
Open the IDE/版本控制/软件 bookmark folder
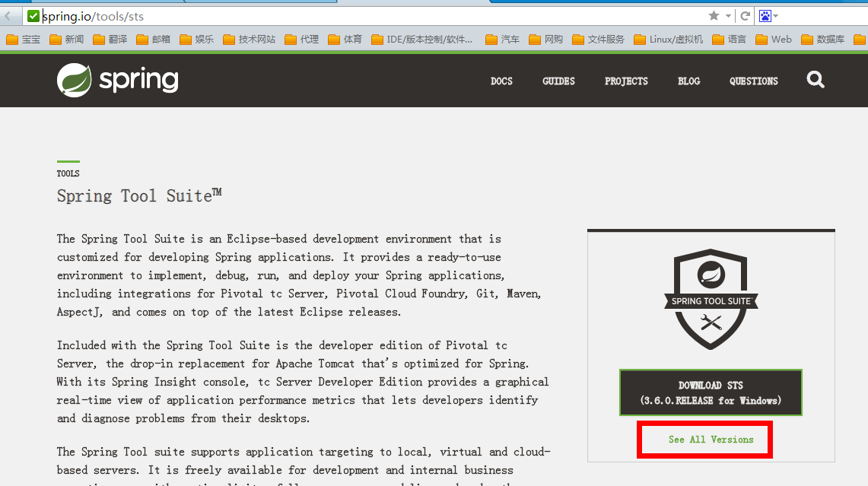pyautogui.click(x=421, y=40)
